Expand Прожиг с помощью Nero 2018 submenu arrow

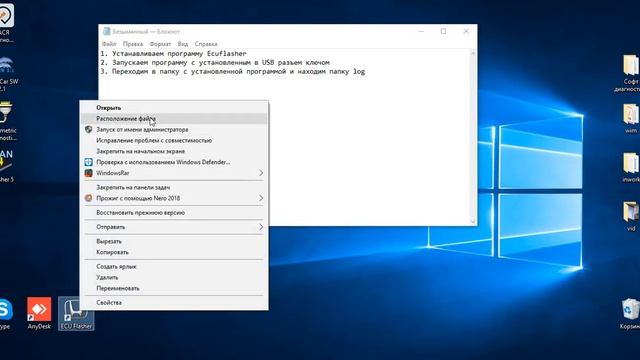[261, 198]
